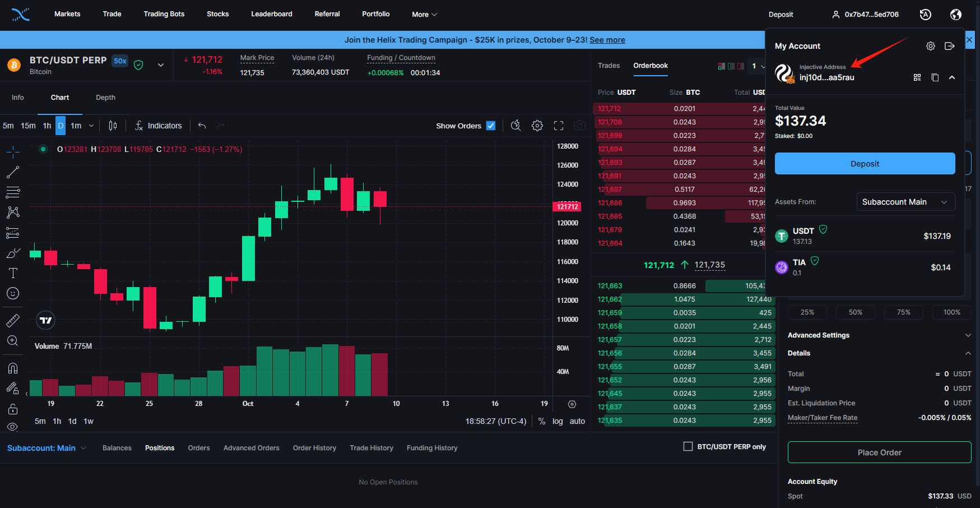
Task: Open the Subaccount Main assets dropdown
Action: coord(905,202)
